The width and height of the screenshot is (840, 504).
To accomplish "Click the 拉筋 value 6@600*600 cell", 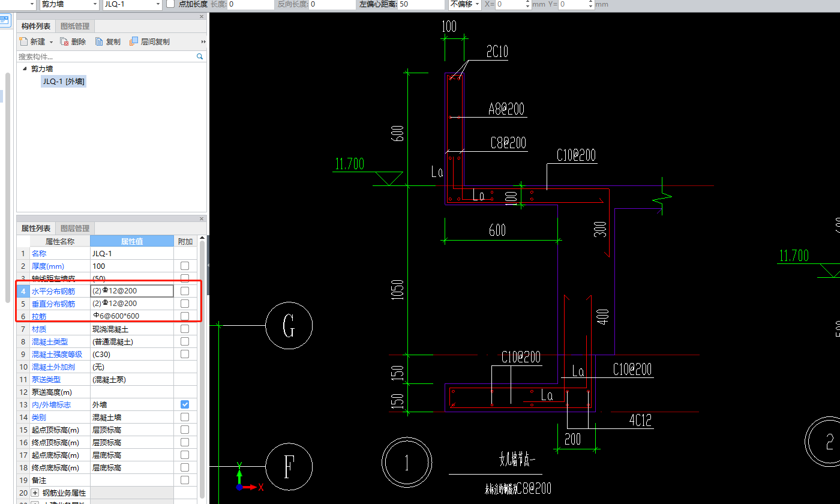I will 132,316.
